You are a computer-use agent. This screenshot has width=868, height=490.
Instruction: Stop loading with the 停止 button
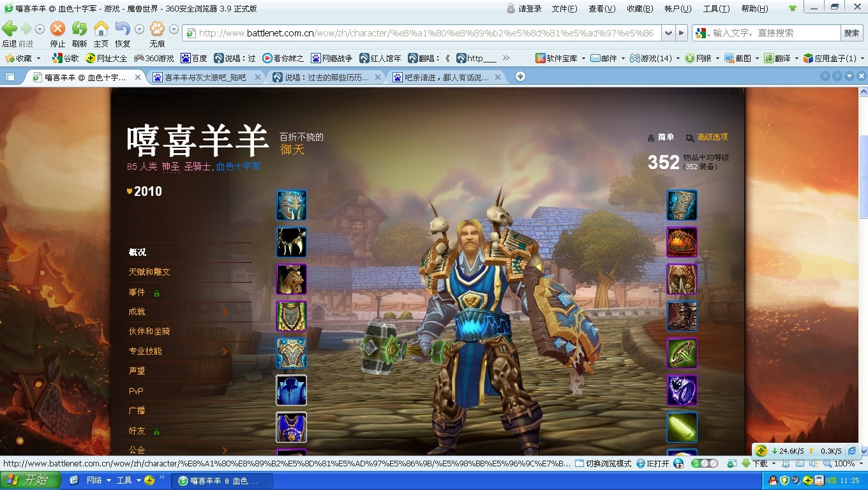coord(58,29)
